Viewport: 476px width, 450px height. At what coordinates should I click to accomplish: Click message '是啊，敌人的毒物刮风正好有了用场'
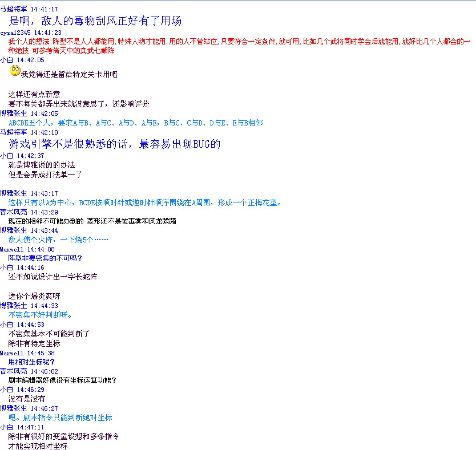tap(95, 21)
